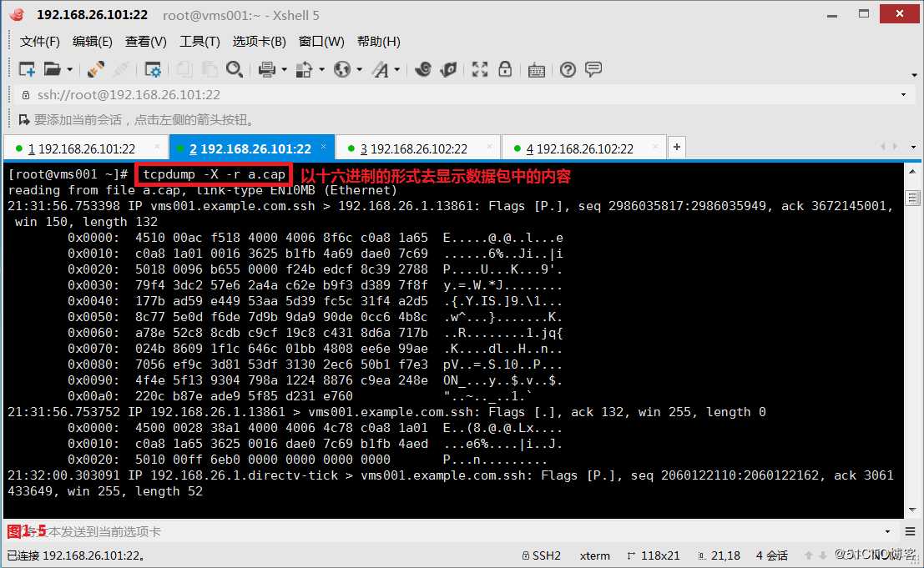
Task: Click SSH2 status bar entry
Action: click(x=541, y=555)
